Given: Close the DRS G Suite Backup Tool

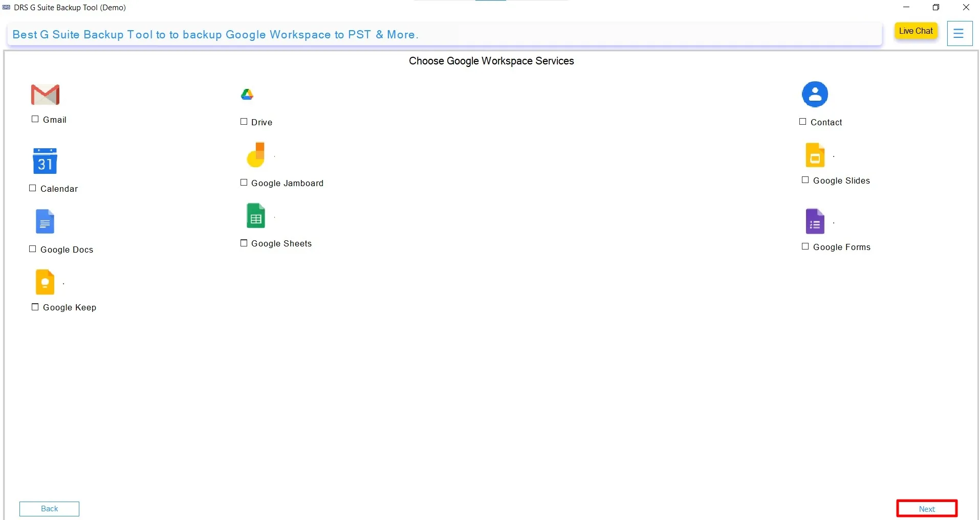Looking at the screenshot, I should coord(966,7).
